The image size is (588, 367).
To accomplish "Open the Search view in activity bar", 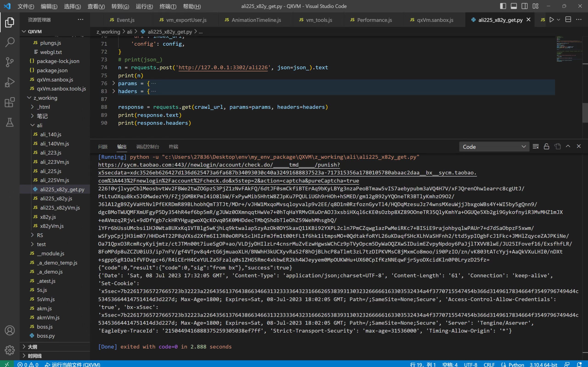I will (10, 42).
